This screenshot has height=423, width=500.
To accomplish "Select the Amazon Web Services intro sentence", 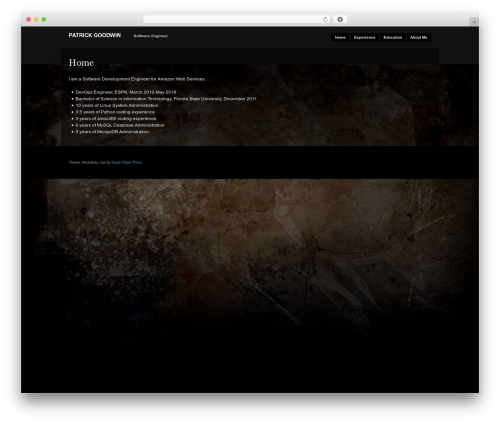I will (137, 79).
